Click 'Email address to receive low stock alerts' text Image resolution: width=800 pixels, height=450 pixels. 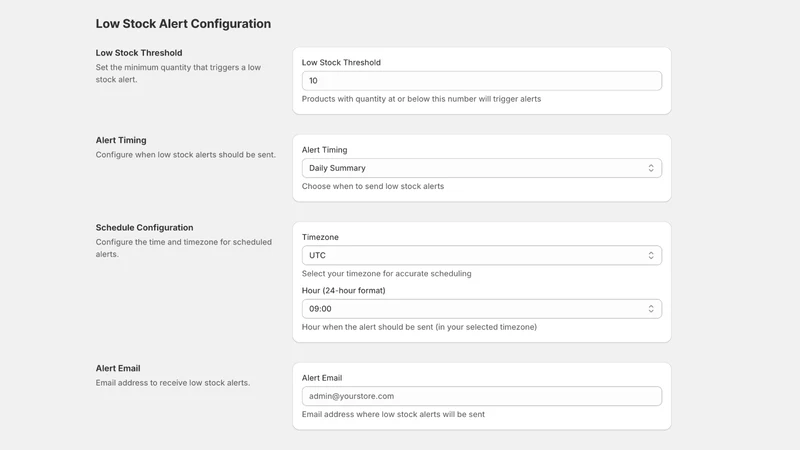pyautogui.click(x=172, y=383)
